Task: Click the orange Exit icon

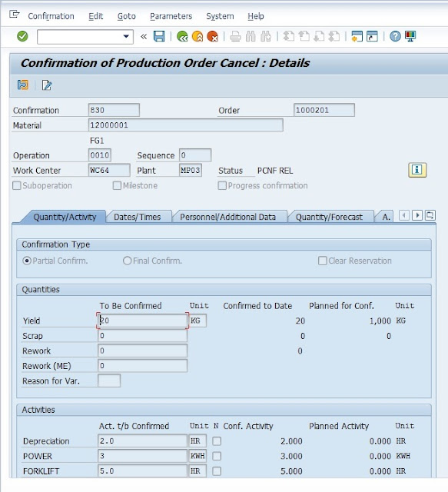Action: (197, 36)
